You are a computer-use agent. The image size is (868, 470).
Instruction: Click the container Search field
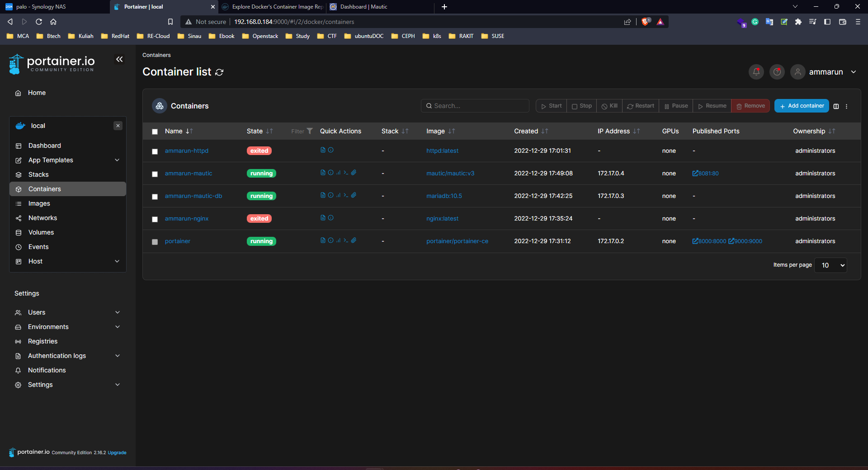(475, 106)
